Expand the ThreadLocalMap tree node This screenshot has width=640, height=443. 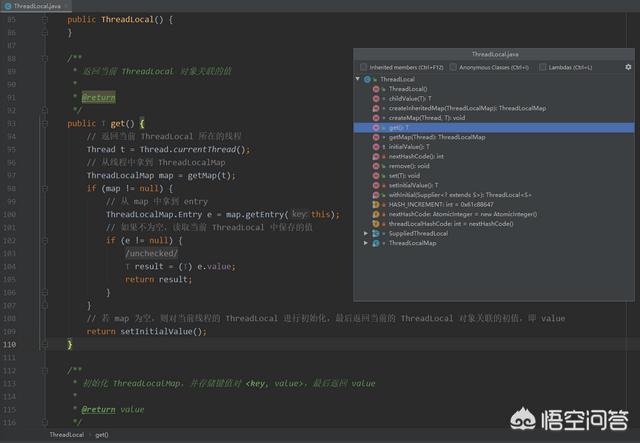(367, 243)
